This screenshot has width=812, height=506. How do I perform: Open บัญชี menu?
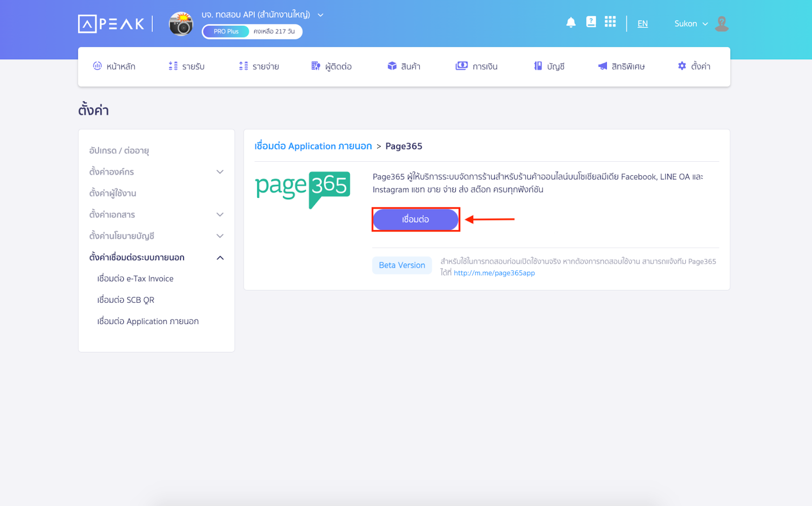[549, 66]
